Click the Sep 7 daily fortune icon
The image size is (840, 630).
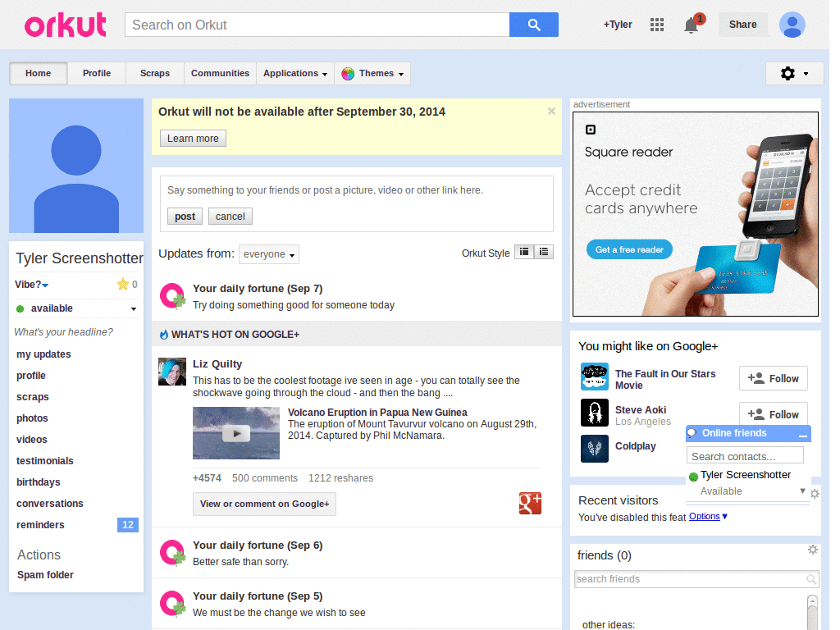point(172,295)
